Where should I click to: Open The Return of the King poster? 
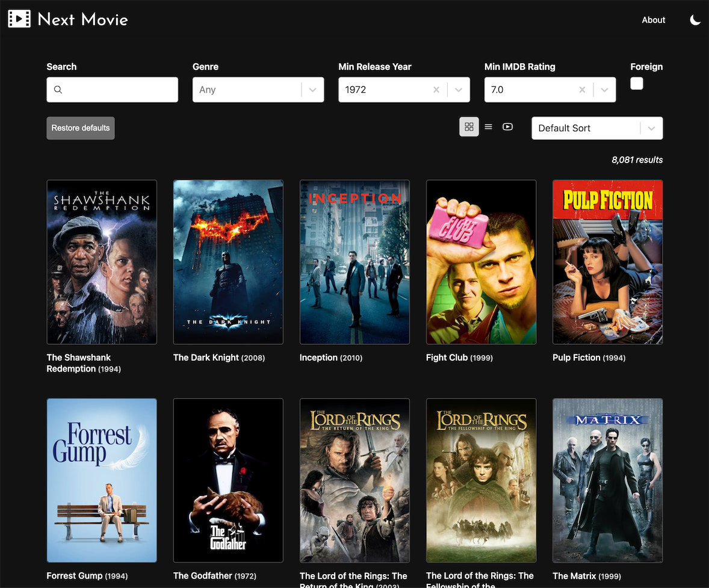354,480
